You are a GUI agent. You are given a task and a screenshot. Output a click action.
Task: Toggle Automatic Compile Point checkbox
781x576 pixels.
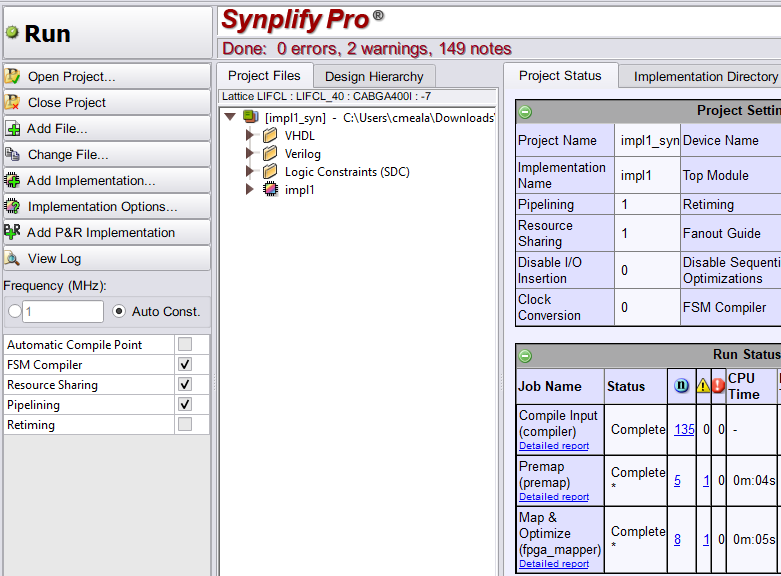(185, 344)
